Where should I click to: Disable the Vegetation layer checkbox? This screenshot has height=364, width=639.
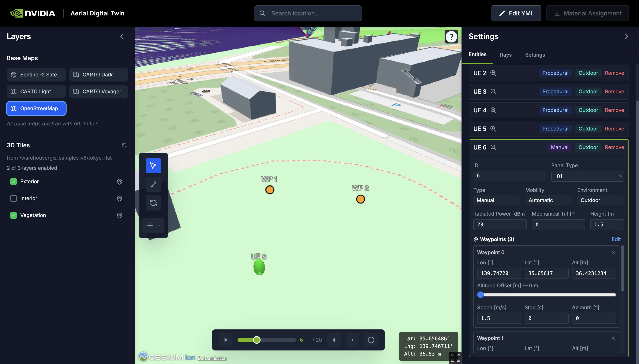pyautogui.click(x=14, y=215)
